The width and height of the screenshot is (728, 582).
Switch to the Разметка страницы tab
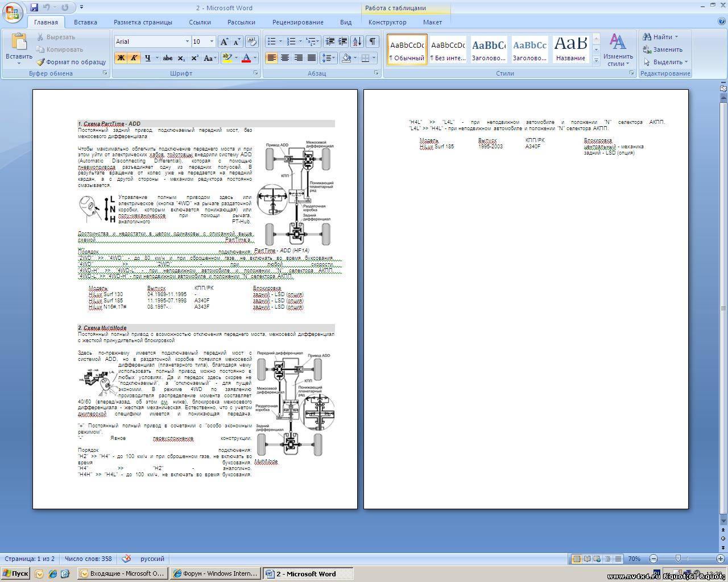[143, 22]
